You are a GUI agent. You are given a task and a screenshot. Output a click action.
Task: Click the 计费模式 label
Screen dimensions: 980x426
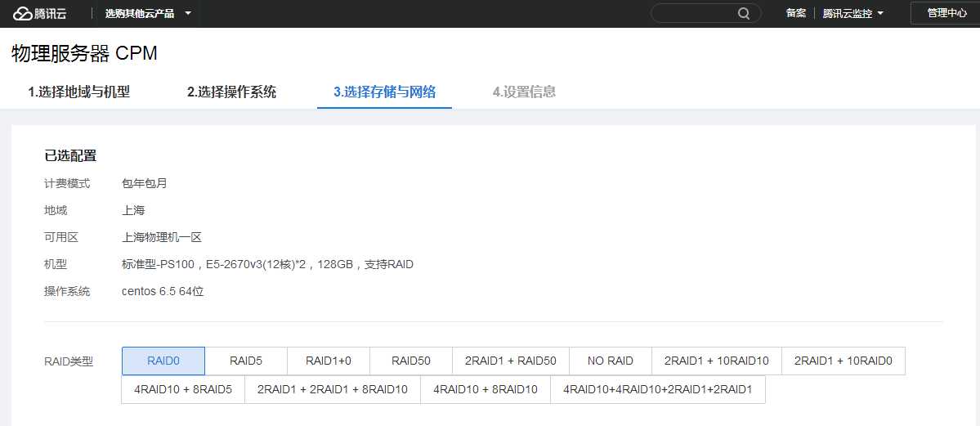click(x=67, y=184)
